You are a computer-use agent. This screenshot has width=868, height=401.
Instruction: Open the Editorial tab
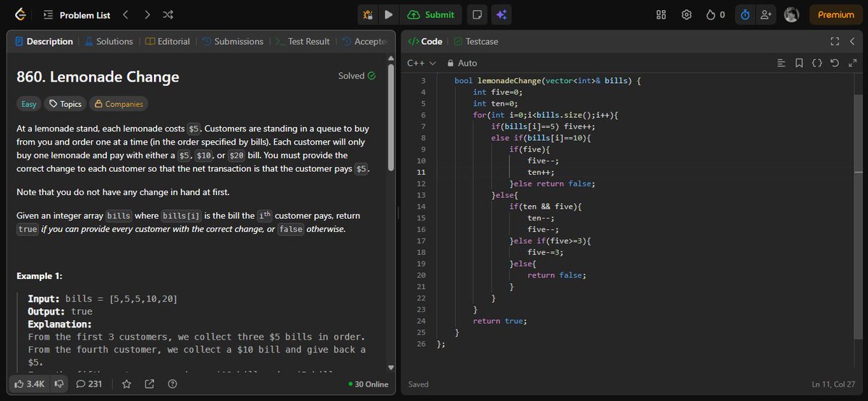(x=167, y=41)
